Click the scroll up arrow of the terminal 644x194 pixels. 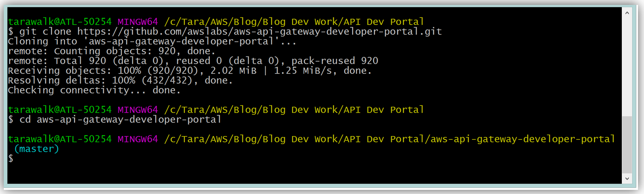click(627, 13)
